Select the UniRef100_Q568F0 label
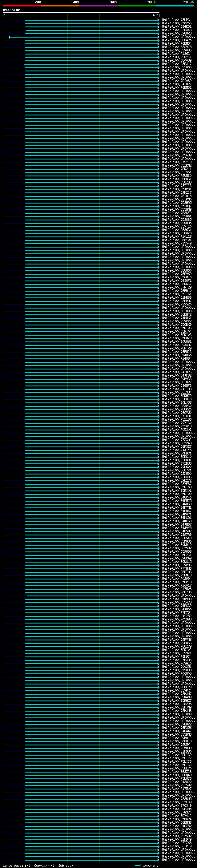This screenshot has width=197, height=868. (x=177, y=277)
